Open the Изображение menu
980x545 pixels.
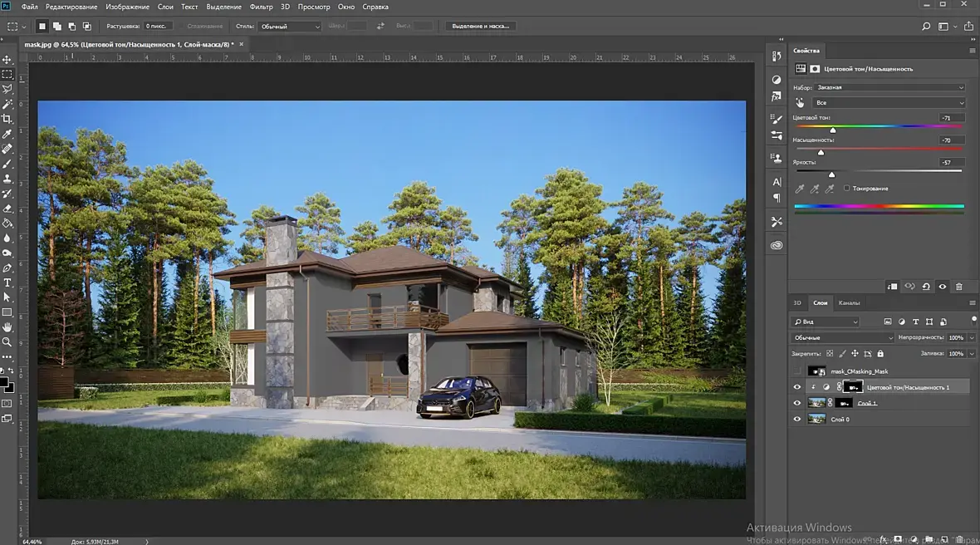click(x=128, y=7)
